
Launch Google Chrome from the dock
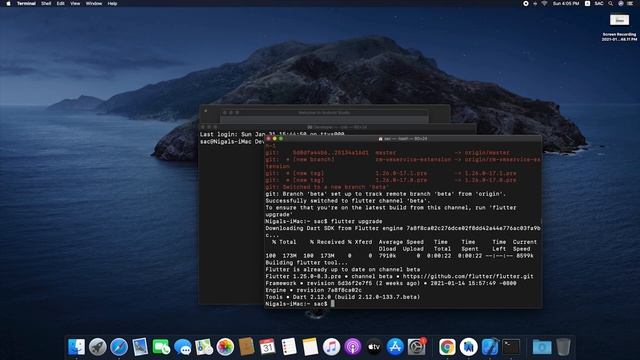click(447, 347)
